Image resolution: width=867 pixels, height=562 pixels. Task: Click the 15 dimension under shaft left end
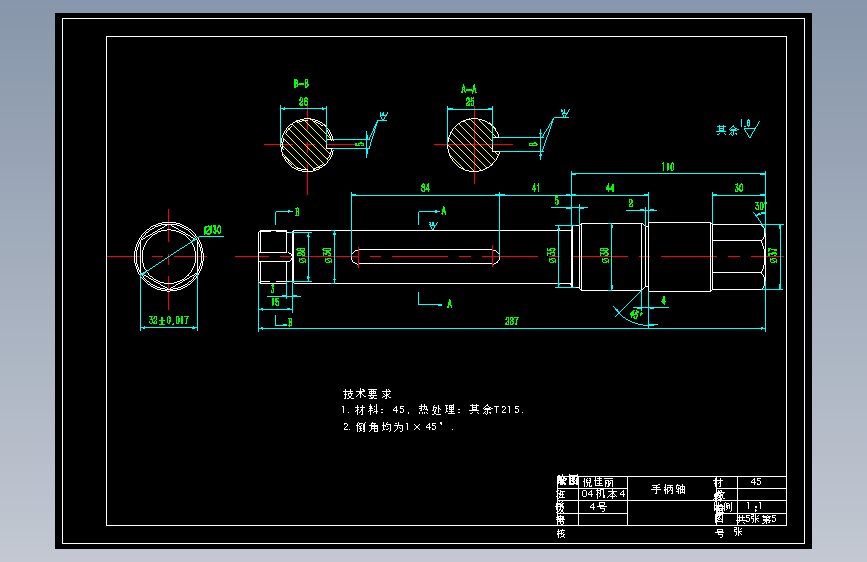275,303
